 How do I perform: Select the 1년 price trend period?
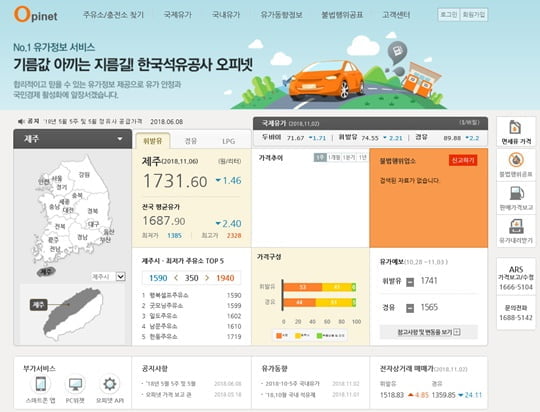[x=362, y=157]
